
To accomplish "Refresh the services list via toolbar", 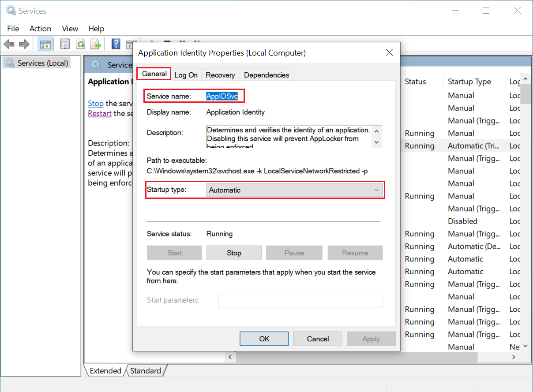I will (81, 44).
